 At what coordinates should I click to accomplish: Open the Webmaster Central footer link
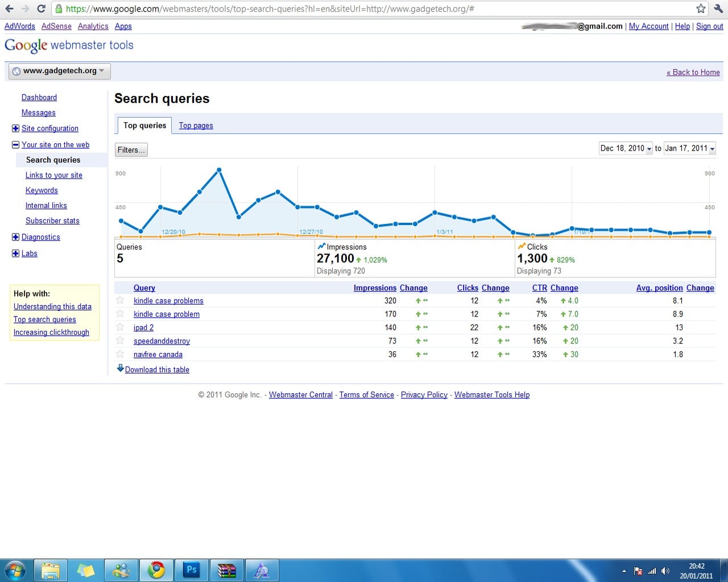301,395
